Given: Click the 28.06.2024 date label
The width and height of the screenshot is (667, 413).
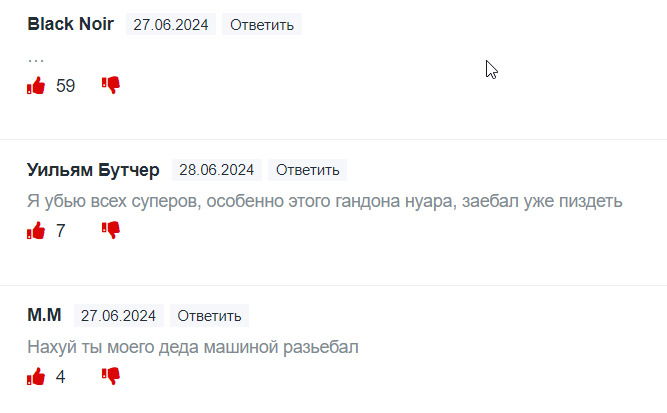Looking at the screenshot, I should click(x=217, y=170).
